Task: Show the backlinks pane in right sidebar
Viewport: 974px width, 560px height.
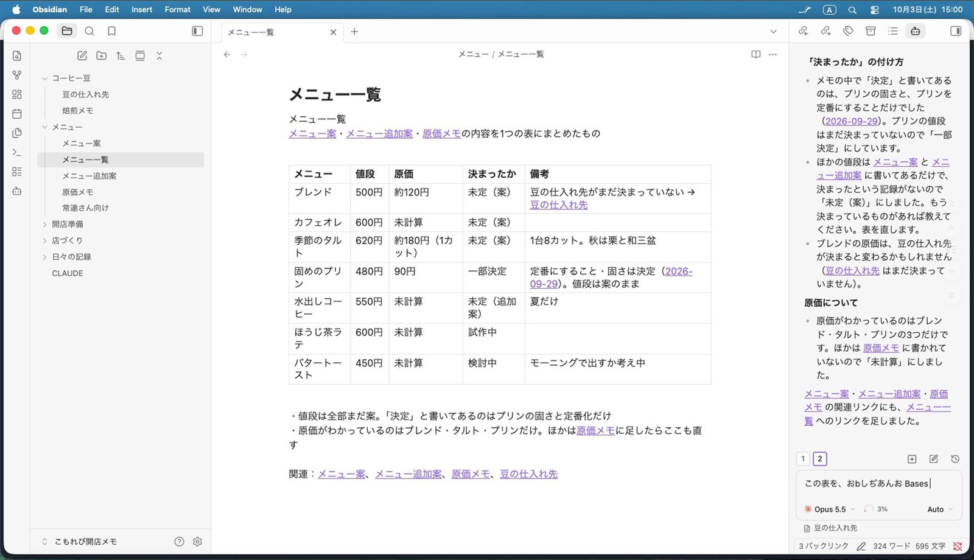Action: coord(804,31)
